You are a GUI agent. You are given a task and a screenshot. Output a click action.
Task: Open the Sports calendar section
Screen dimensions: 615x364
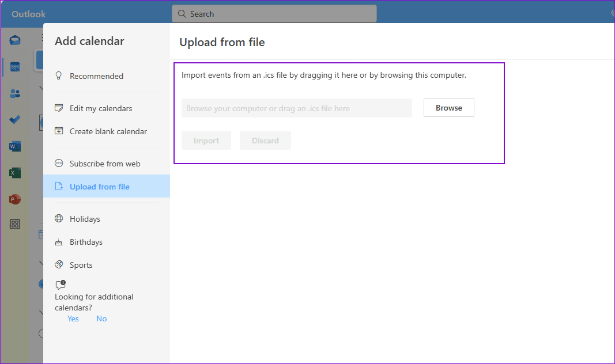pos(82,264)
